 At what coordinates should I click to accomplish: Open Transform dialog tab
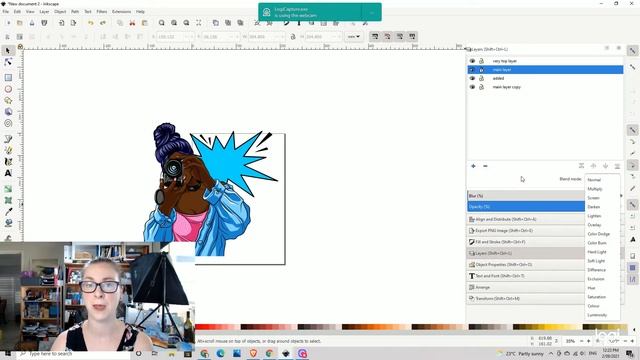pyautogui.click(x=526, y=299)
